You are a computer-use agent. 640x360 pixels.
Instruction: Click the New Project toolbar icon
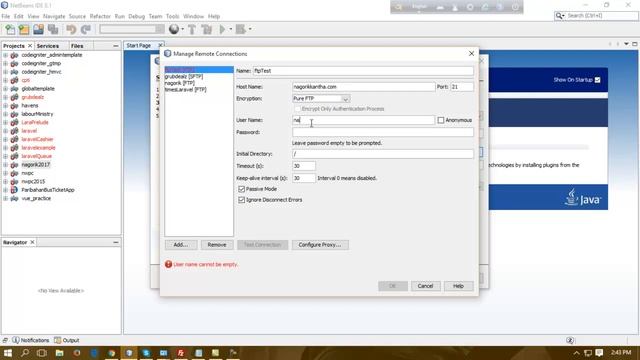coord(24,29)
